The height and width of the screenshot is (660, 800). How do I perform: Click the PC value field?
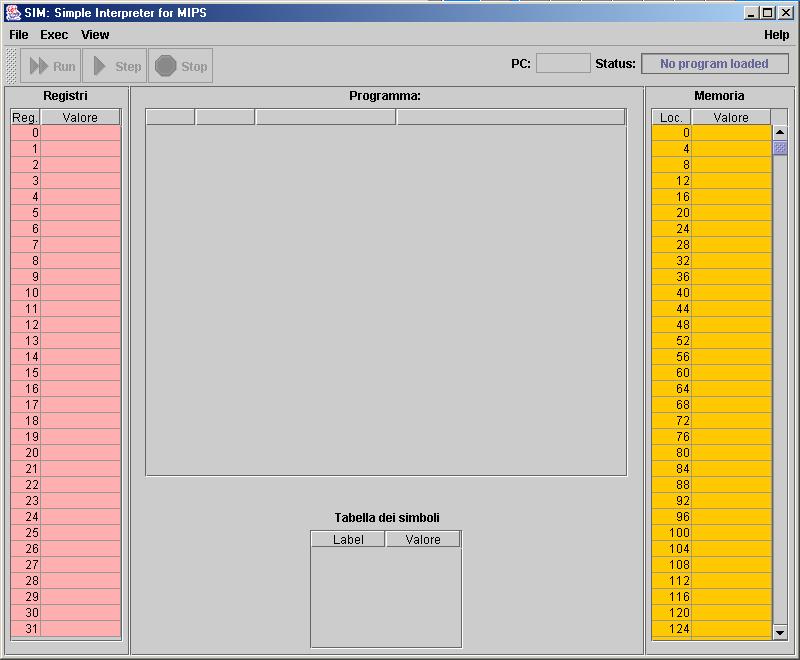tap(563, 64)
